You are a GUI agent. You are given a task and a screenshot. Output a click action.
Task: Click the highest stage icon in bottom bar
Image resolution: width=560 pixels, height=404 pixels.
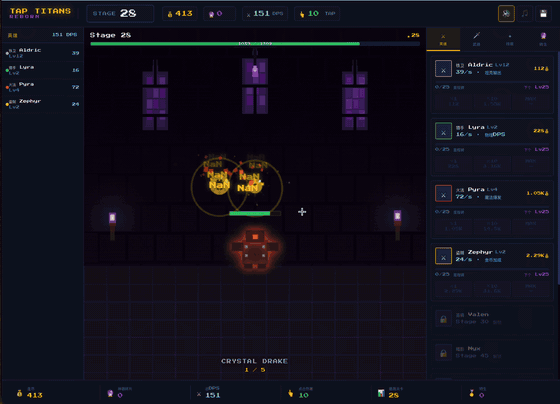pyautogui.click(x=381, y=394)
